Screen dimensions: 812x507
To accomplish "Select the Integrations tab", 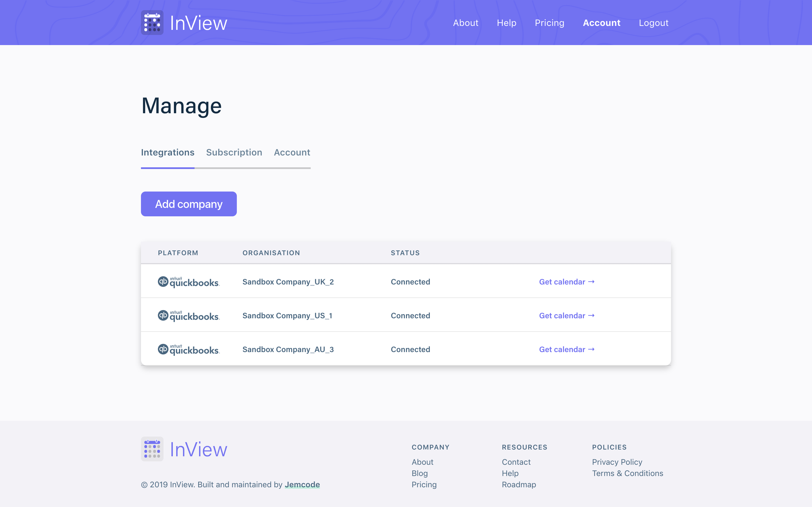I will pos(168,153).
